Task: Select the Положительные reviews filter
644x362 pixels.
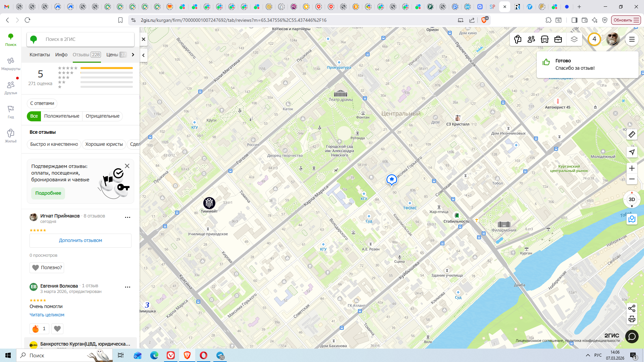Action: [62, 116]
